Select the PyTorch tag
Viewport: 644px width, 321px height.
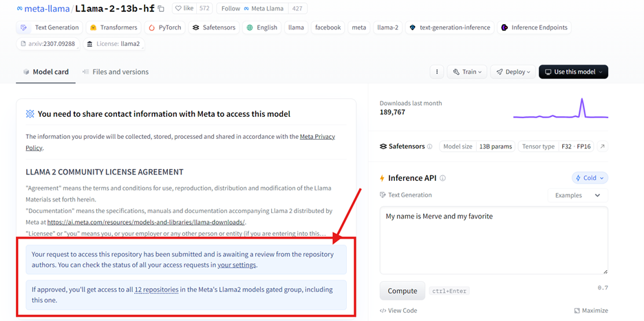pyautogui.click(x=164, y=27)
